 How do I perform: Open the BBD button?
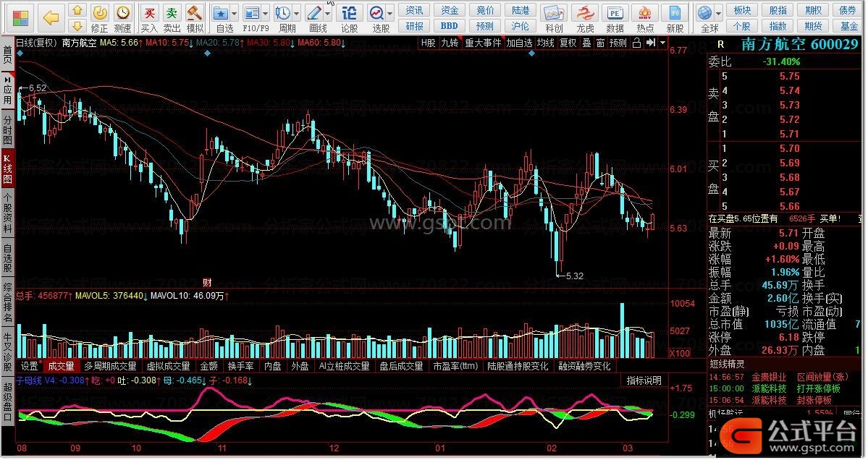(x=450, y=26)
